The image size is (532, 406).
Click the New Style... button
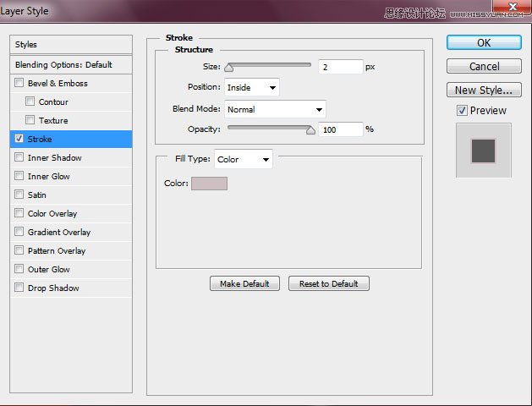pyautogui.click(x=484, y=90)
